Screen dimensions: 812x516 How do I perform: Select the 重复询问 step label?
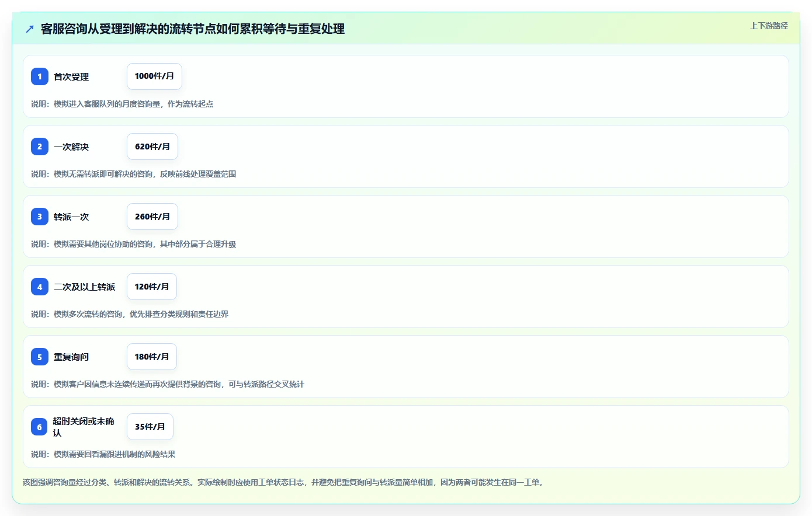click(71, 357)
